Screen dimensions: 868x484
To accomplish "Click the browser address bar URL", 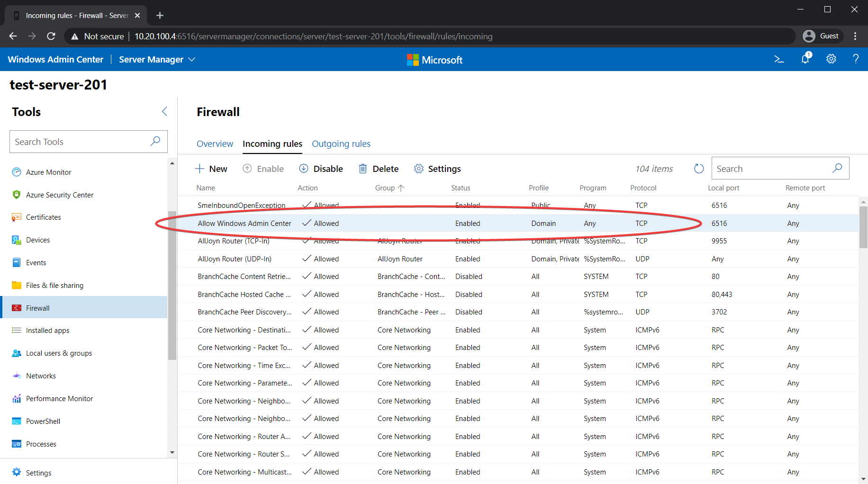I will pos(313,36).
